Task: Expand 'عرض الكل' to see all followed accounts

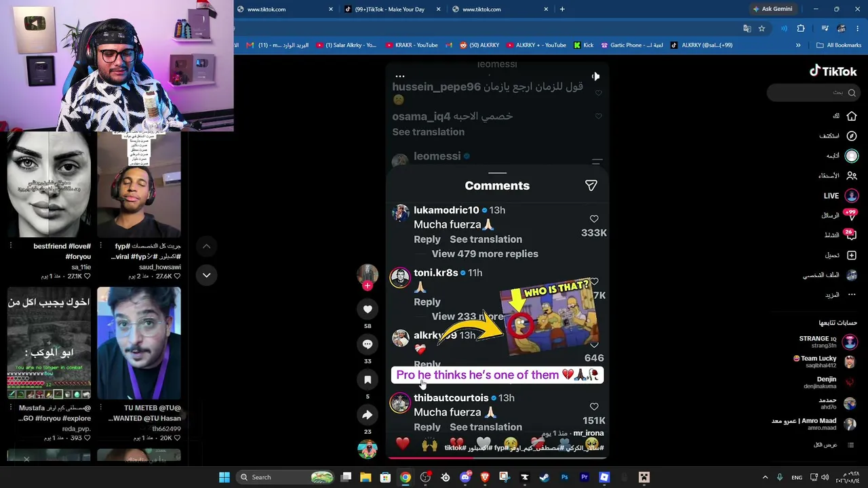Action: tap(835, 445)
